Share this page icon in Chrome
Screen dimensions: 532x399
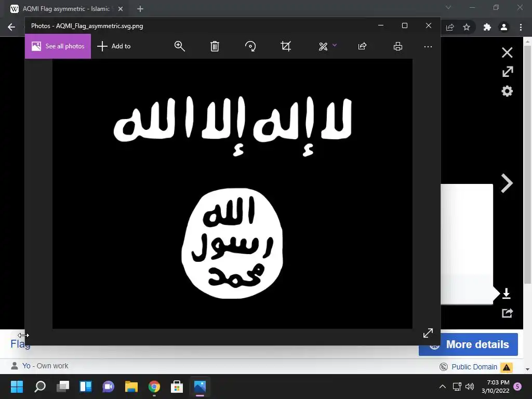(450, 27)
